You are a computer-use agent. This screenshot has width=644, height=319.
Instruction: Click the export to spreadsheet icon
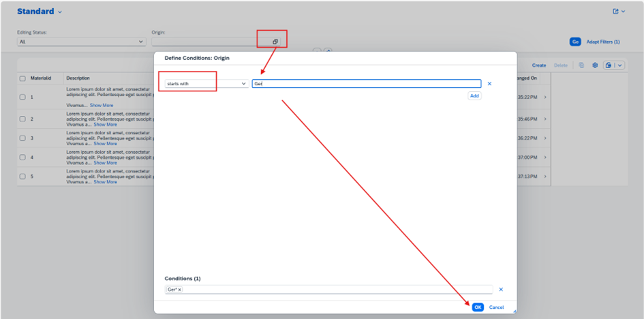(x=609, y=65)
